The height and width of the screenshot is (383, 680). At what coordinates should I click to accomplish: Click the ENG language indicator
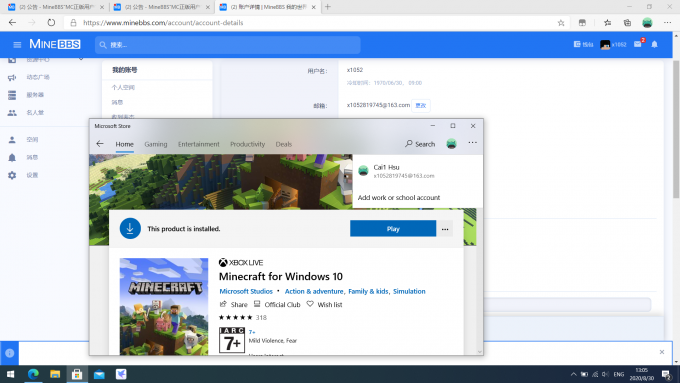point(619,374)
